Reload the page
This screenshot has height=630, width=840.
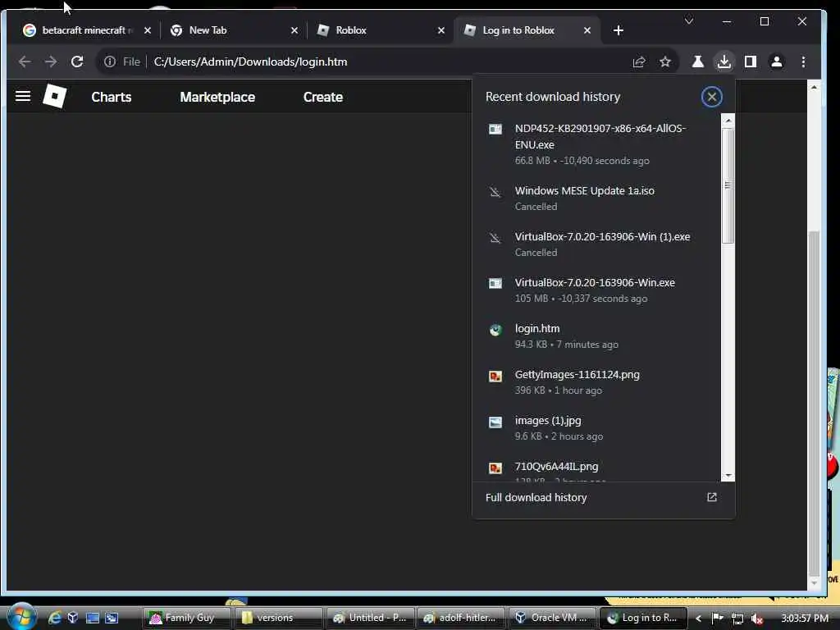77,62
